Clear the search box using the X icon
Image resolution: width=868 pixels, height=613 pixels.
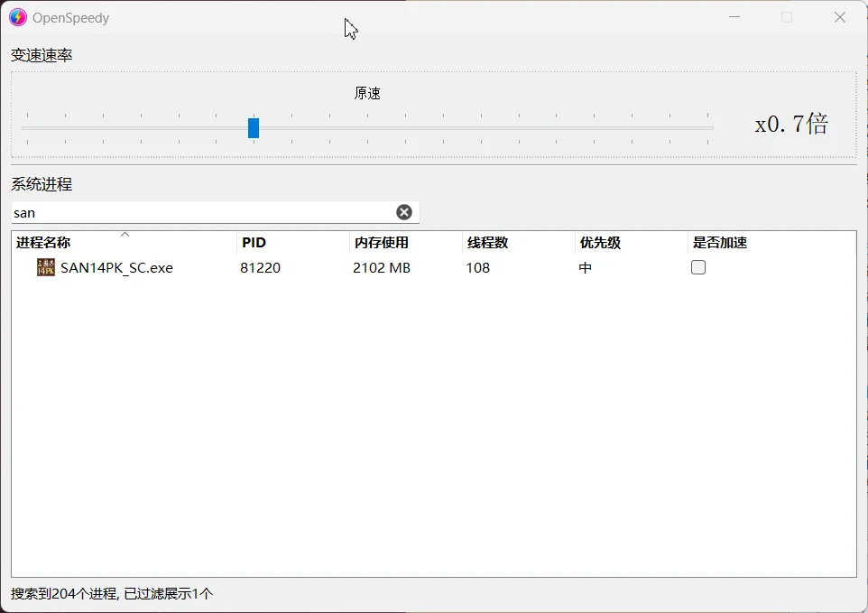pos(403,211)
